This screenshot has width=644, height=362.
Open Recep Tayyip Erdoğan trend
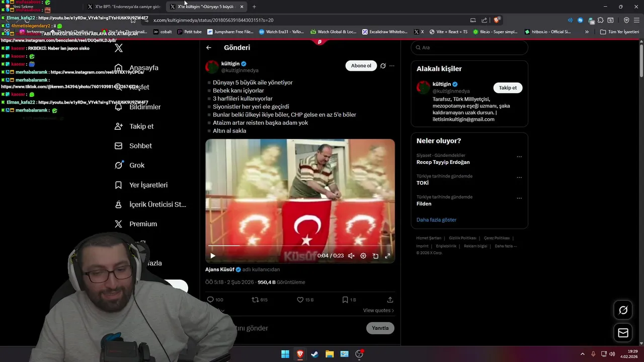click(443, 162)
